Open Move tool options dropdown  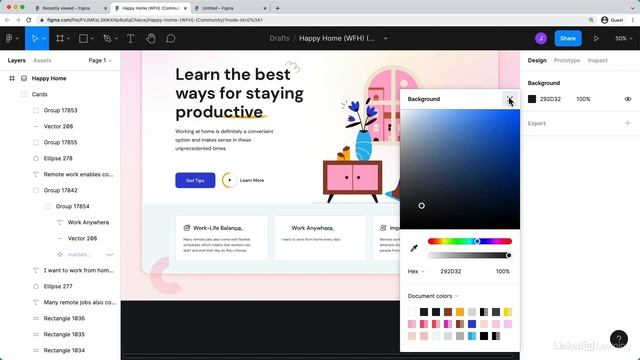44,38
